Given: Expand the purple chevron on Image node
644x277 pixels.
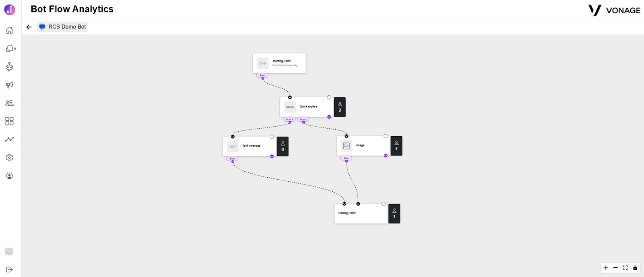Looking at the screenshot, I should pos(386,156).
